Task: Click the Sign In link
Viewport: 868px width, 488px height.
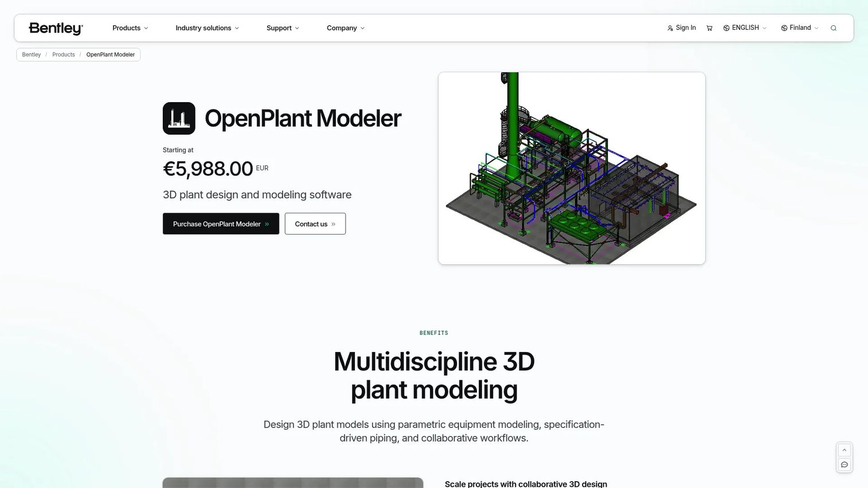Action: click(681, 28)
